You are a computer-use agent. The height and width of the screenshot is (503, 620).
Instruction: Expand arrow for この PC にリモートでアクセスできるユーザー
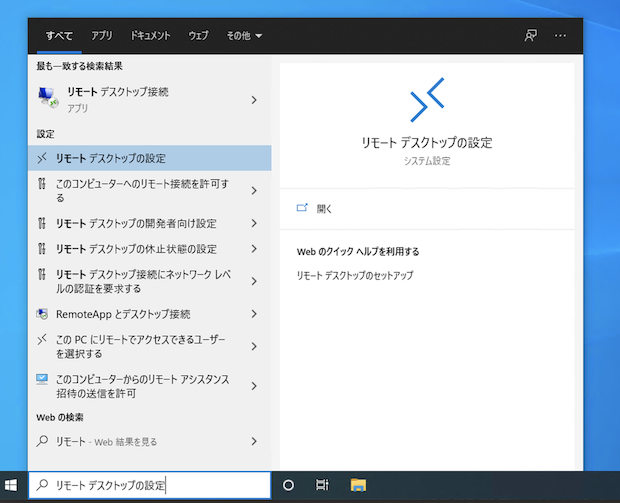pyautogui.click(x=254, y=346)
